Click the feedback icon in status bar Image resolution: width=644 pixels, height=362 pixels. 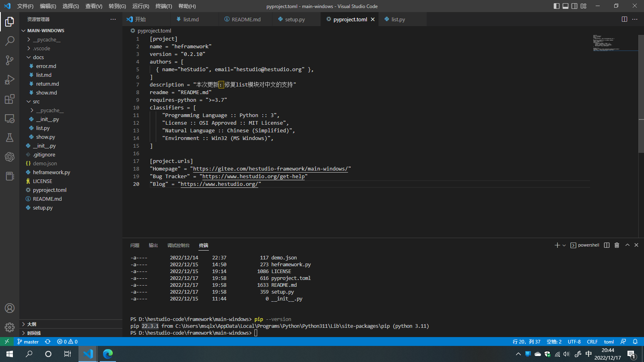[x=623, y=341]
